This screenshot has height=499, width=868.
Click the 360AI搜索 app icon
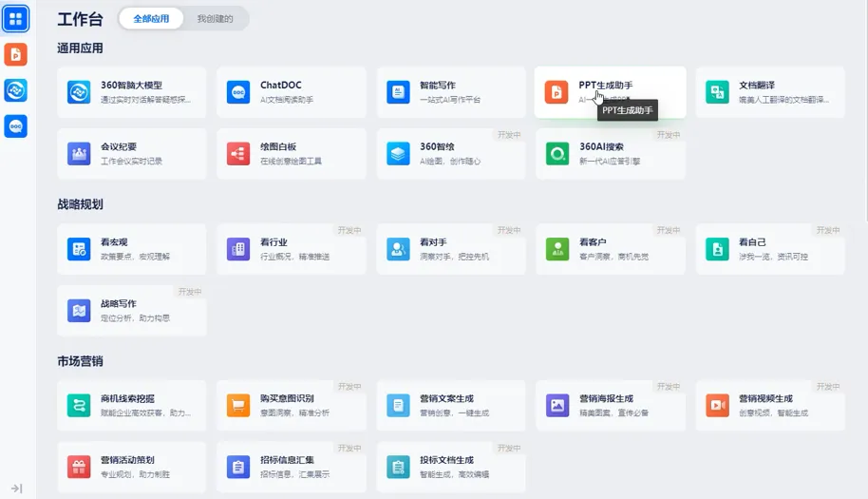click(x=557, y=153)
